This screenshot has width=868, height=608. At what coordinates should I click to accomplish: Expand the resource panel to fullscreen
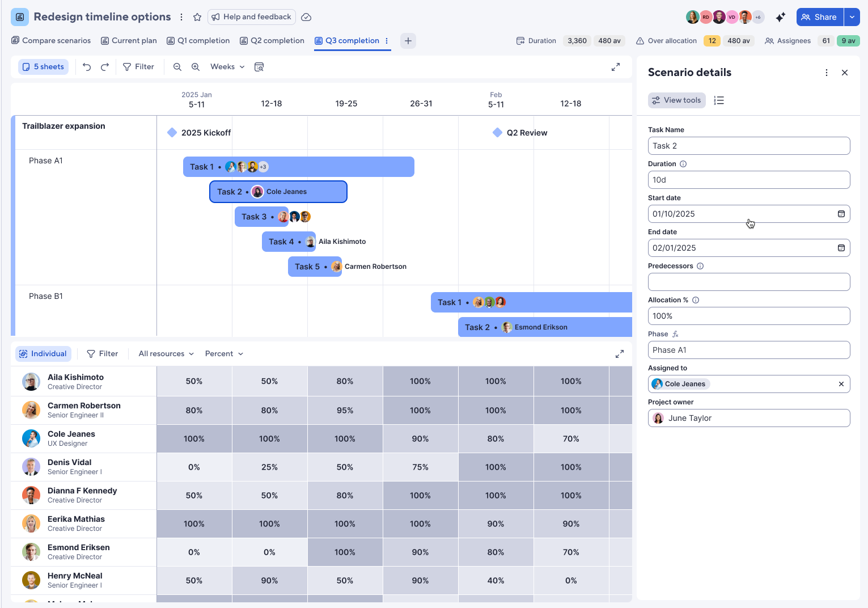(620, 354)
